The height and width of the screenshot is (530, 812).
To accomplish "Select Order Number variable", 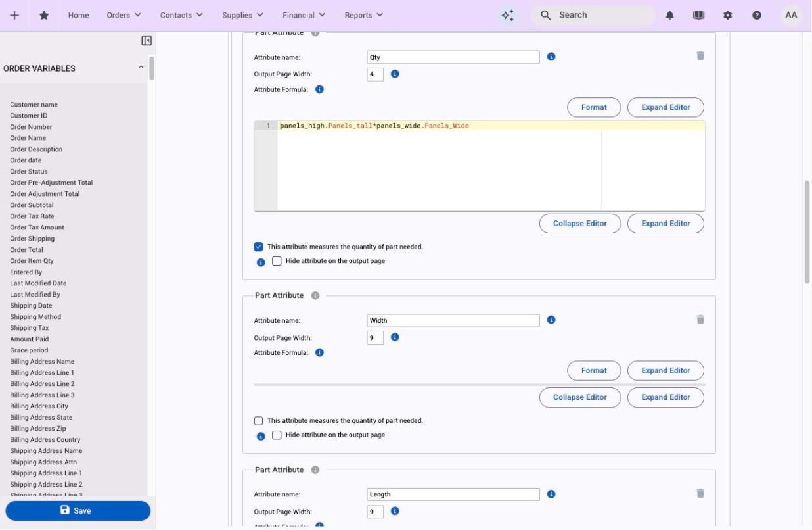I will 31,127.
